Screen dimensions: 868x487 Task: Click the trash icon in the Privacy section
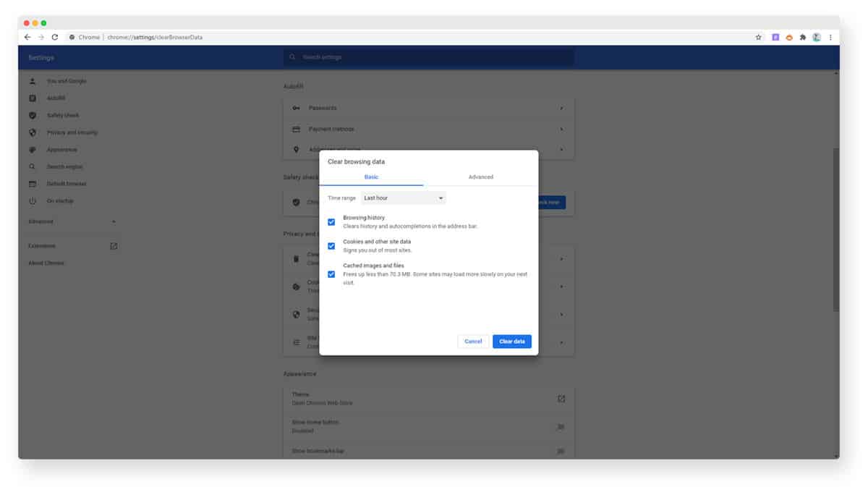click(296, 258)
